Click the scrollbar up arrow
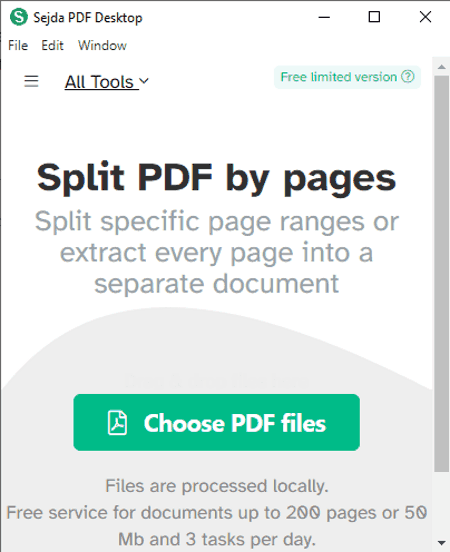The width and height of the screenshot is (450, 552). tap(442, 67)
